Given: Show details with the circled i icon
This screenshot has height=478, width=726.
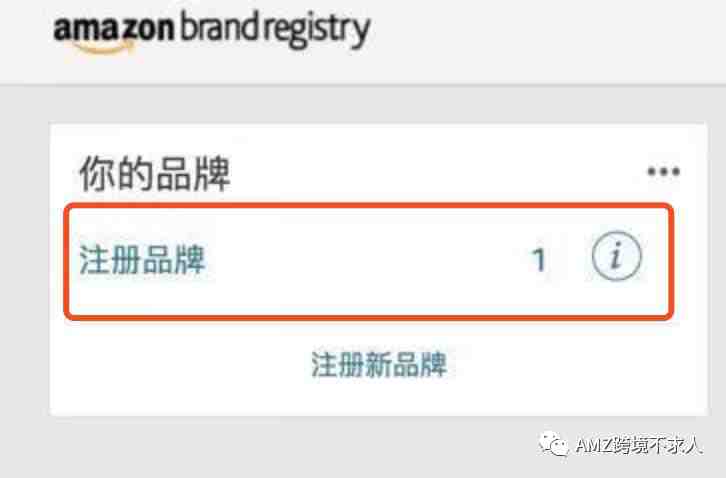Looking at the screenshot, I should coord(616,256).
